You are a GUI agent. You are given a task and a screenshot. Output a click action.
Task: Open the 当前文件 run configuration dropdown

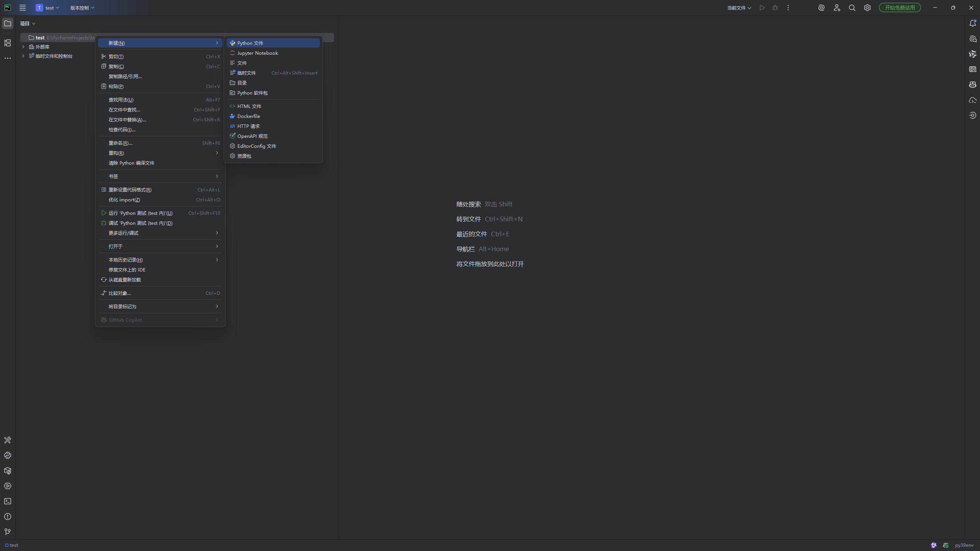(x=739, y=8)
